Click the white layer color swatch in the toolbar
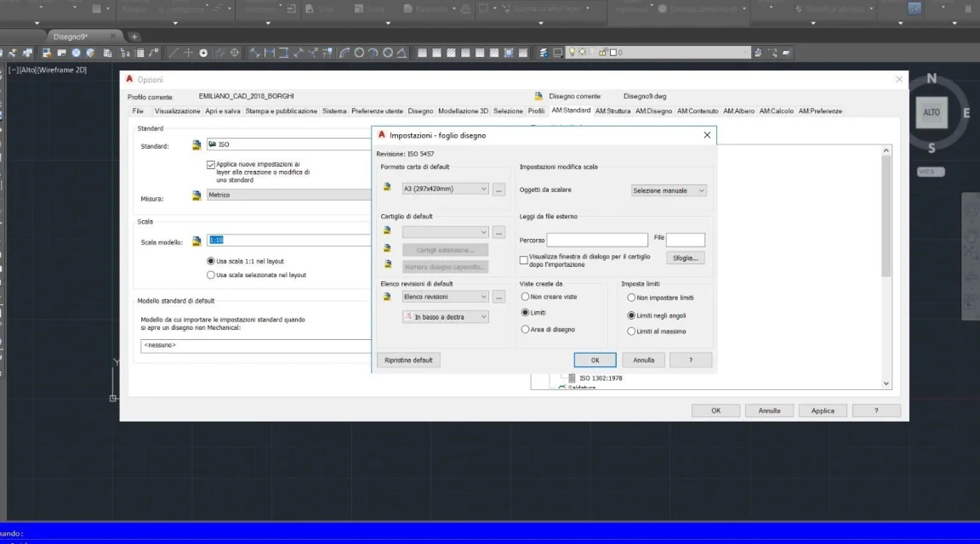Screen dimensions: 980x544 613,53
